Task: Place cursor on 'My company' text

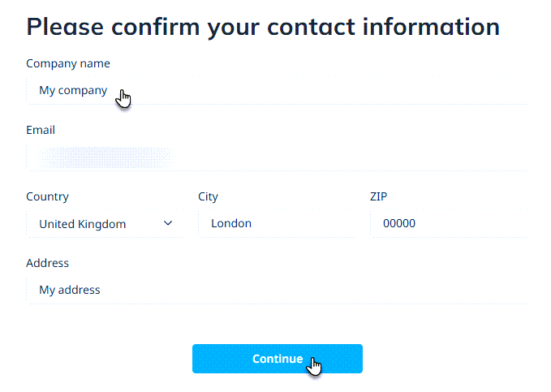Action: point(73,91)
